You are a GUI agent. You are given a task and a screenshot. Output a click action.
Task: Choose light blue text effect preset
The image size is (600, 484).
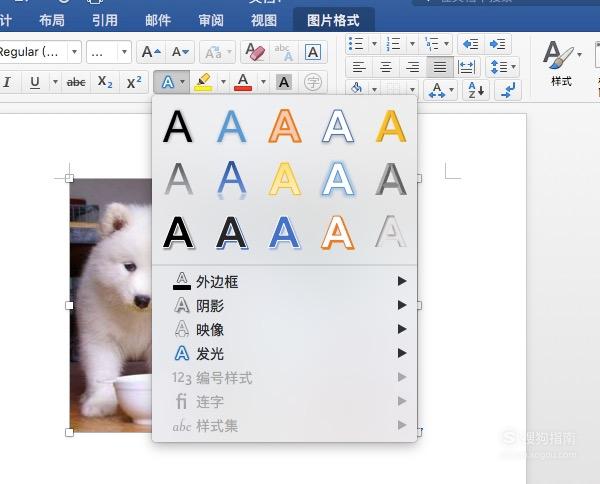point(231,126)
